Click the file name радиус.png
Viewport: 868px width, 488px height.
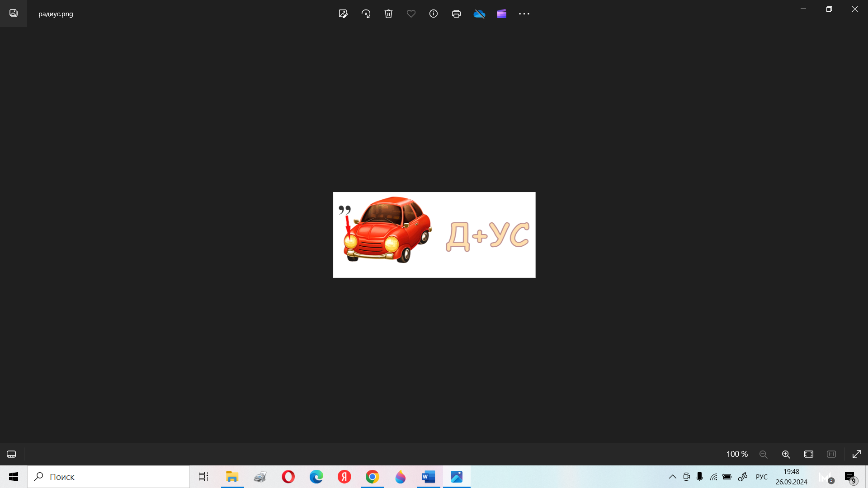(x=56, y=14)
